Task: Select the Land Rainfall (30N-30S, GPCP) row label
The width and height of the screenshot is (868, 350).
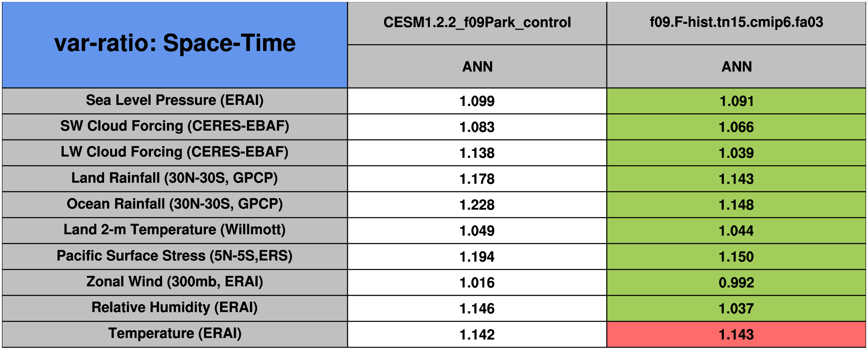Action: click(175, 178)
